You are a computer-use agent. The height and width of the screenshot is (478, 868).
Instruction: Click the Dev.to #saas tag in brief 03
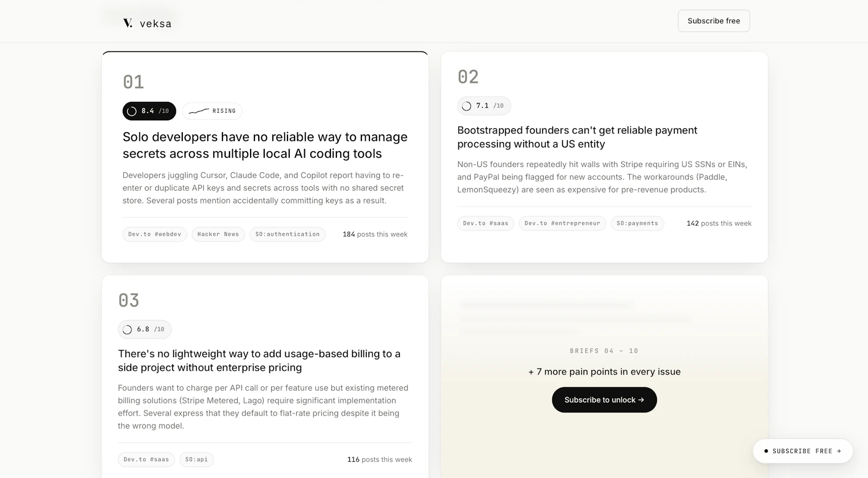(146, 460)
